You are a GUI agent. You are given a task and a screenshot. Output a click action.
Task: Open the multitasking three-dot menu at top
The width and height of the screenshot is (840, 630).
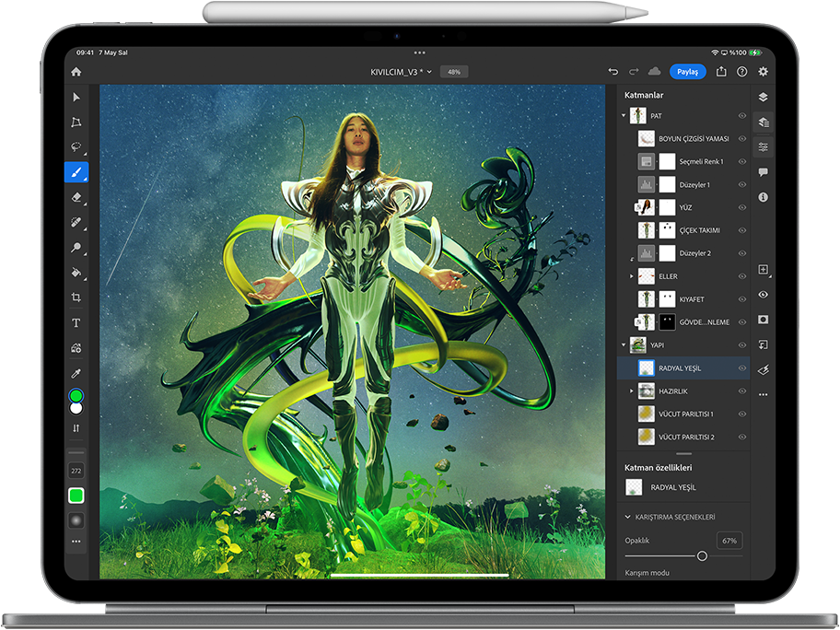419,52
